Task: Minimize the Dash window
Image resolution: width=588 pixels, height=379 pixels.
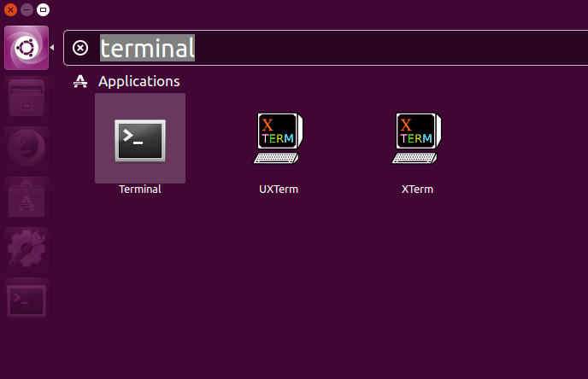Action: pyautogui.click(x=26, y=9)
